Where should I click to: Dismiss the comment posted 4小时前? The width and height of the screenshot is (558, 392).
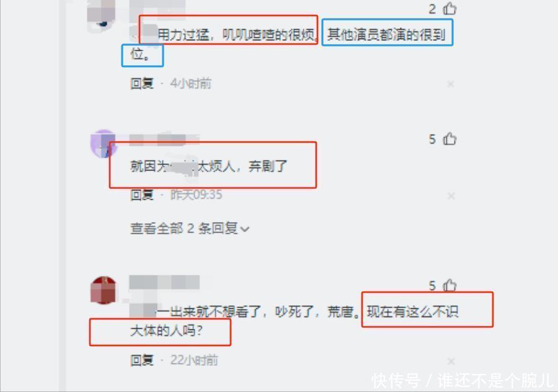point(451,84)
